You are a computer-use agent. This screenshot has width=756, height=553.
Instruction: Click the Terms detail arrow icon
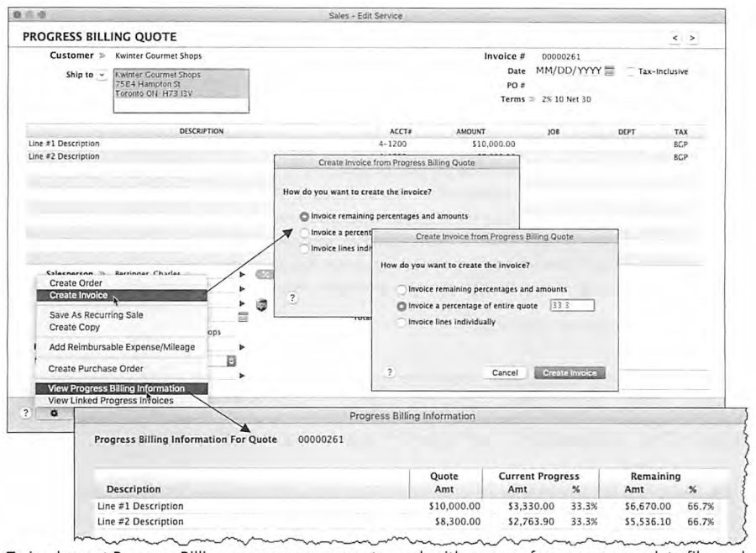(532, 99)
